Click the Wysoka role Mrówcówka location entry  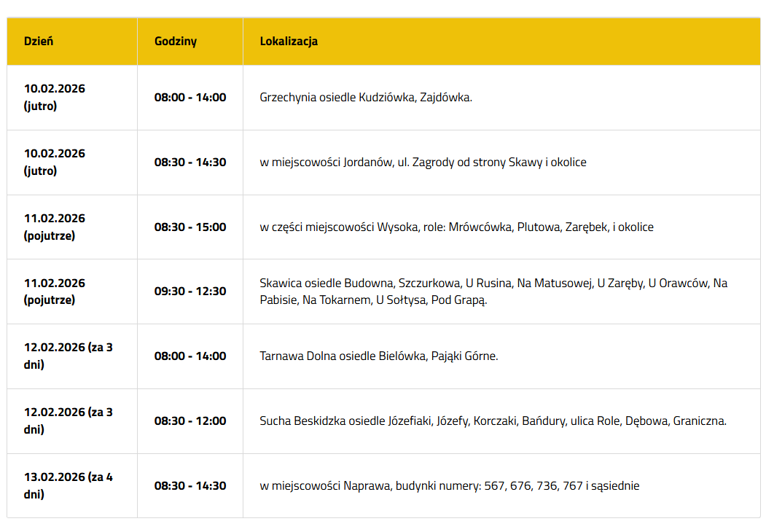pos(456,227)
